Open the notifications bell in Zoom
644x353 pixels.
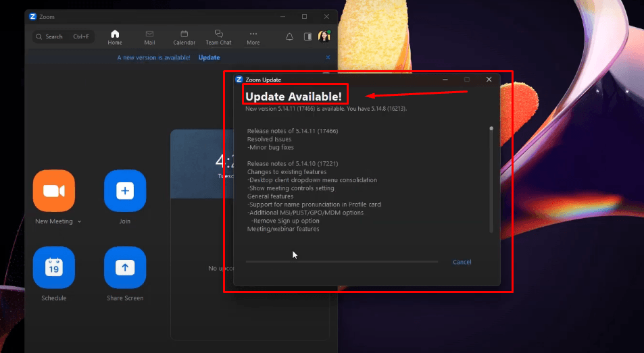click(x=289, y=37)
